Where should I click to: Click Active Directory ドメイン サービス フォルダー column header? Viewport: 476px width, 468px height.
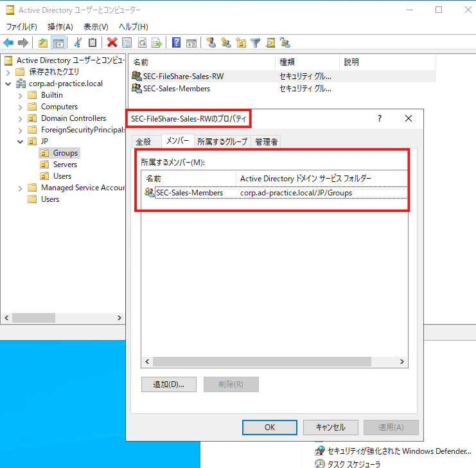click(321, 178)
